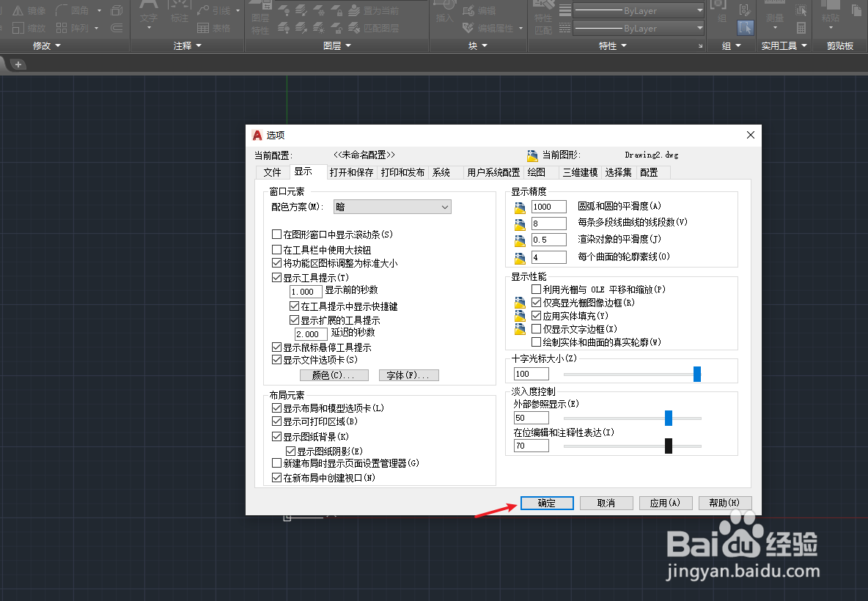Viewport: 868px width, 601px height.
Task: Uncheck 显示文件选项卡 option
Action: [277, 360]
